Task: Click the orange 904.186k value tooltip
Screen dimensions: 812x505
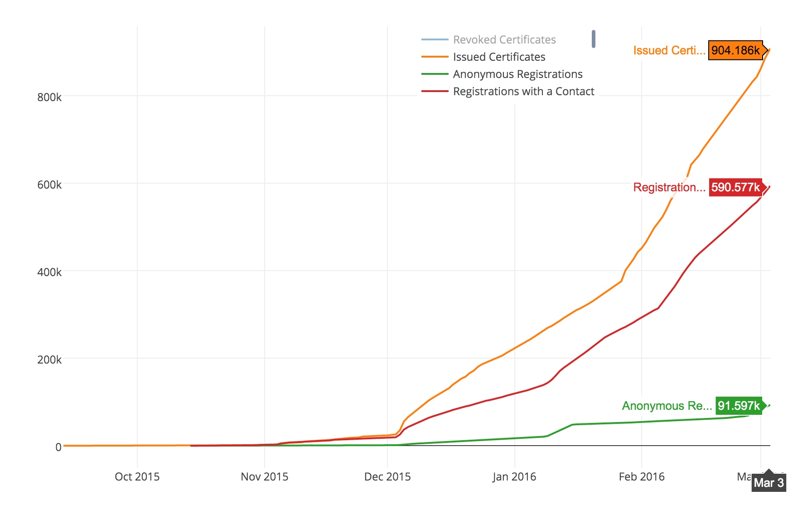Action: click(735, 50)
